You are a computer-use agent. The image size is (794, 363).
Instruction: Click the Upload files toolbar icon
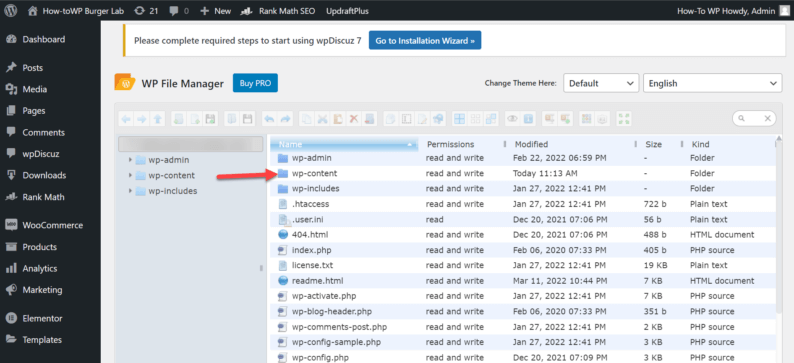pyautogui.click(x=210, y=119)
